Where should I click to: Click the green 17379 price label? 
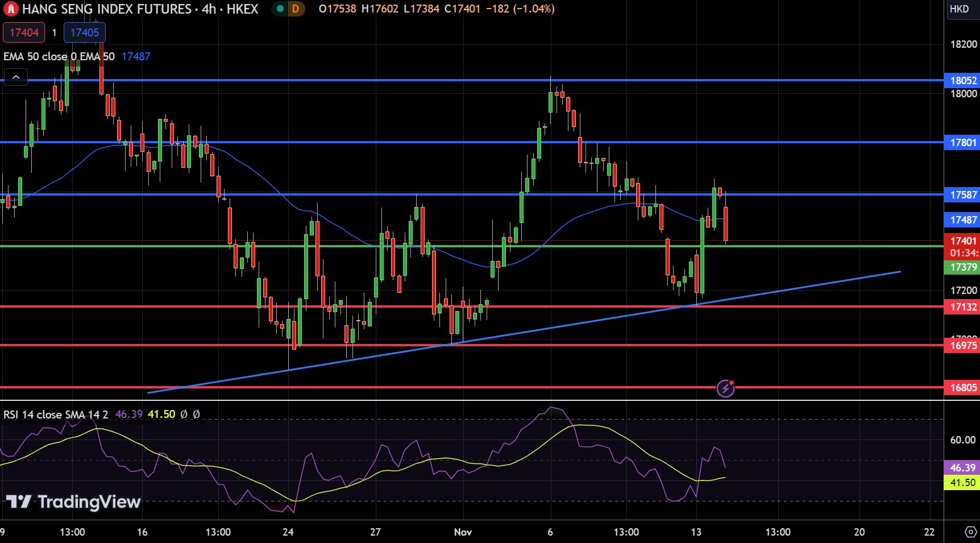pyautogui.click(x=962, y=267)
